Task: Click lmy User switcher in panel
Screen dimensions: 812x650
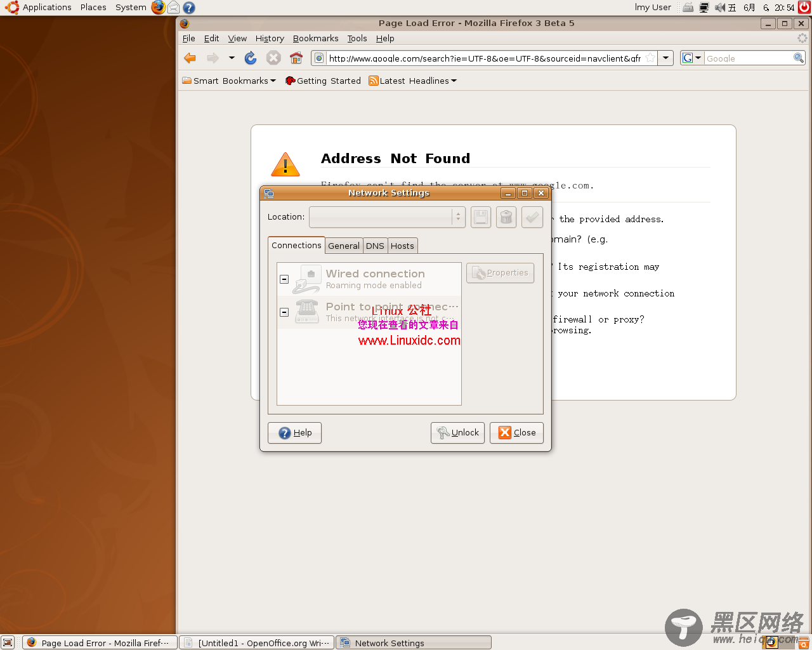Action: point(653,8)
